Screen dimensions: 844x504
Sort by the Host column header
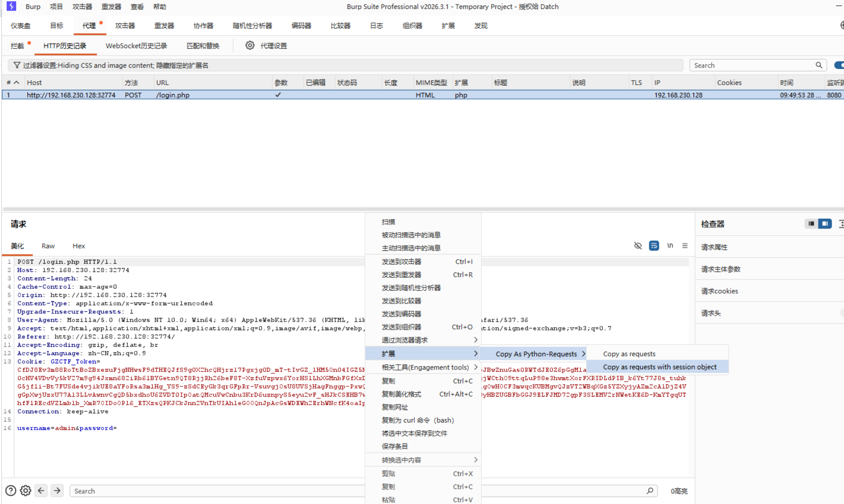73,83
